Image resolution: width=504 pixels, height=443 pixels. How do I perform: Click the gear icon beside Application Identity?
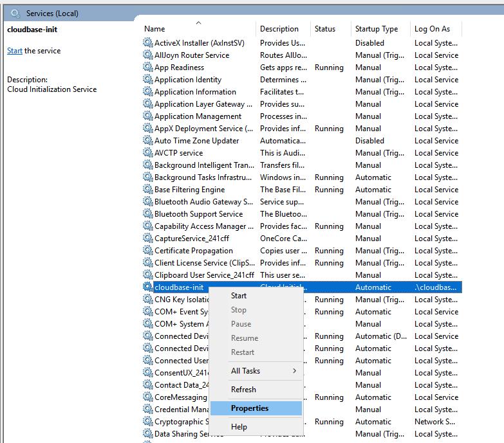click(x=148, y=79)
